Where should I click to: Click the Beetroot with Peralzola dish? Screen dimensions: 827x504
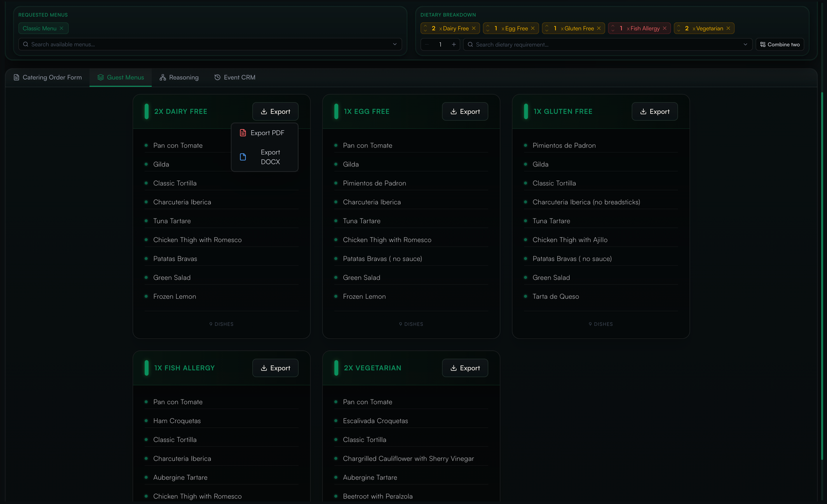pyautogui.click(x=378, y=497)
